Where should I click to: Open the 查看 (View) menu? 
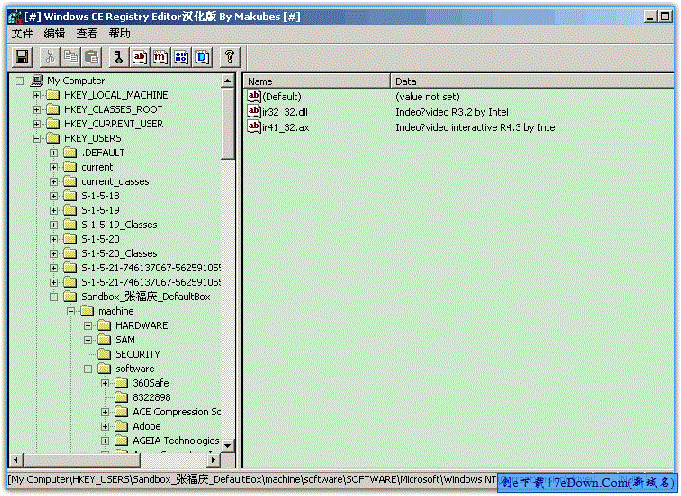tap(87, 33)
